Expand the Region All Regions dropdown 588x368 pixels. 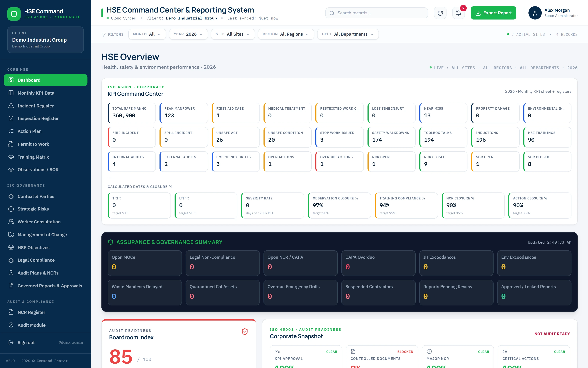pos(286,34)
